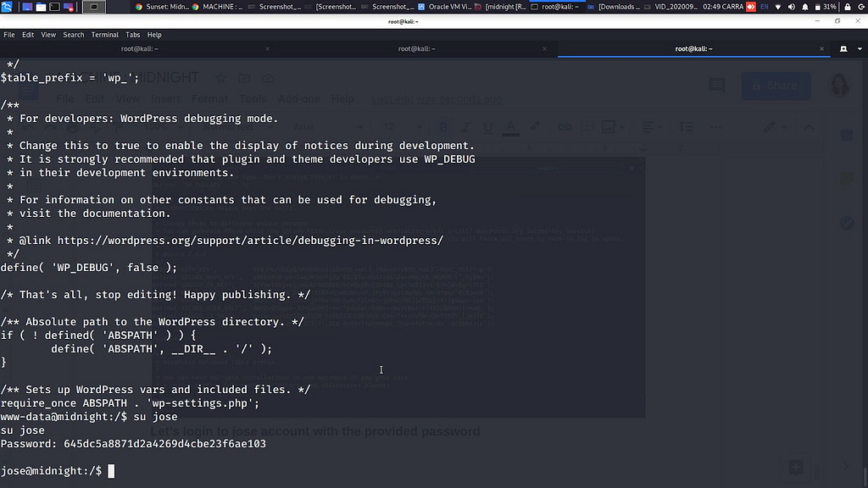Screen dimensions: 868x488
Task: Open the Search menu
Action: (74, 34)
